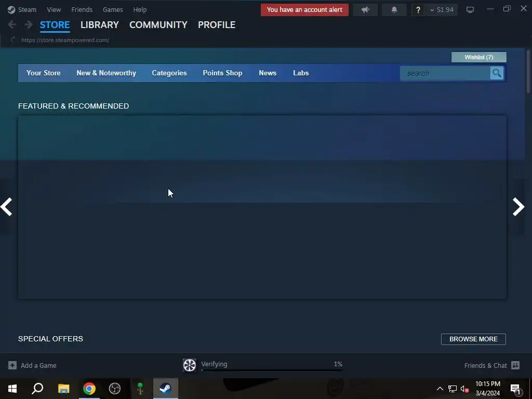Click the muted volume tray icon
Image resolution: width=532 pixels, height=399 pixels.
coord(465,389)
